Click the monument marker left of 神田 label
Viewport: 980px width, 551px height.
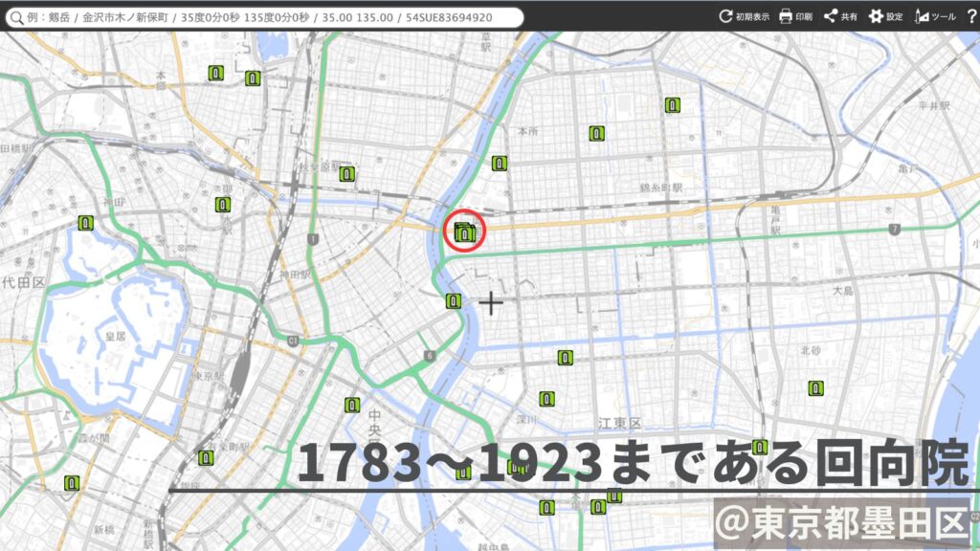[86, 223]
